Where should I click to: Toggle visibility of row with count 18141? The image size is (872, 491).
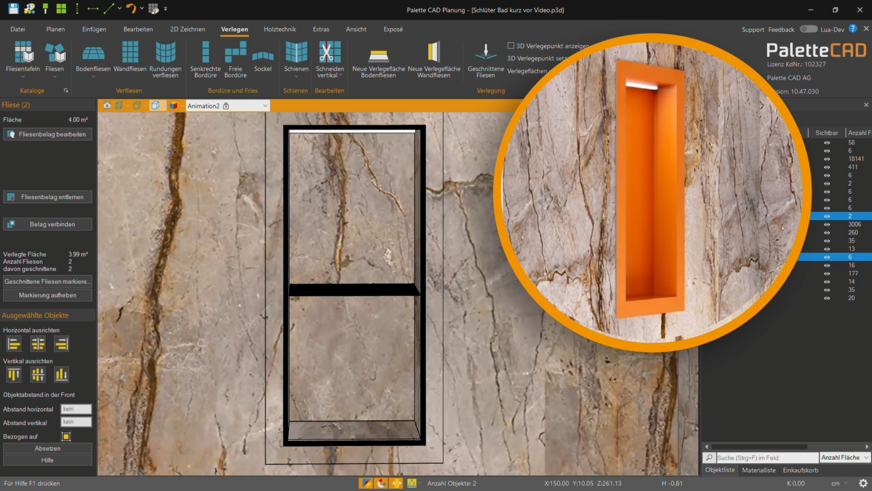827,159
